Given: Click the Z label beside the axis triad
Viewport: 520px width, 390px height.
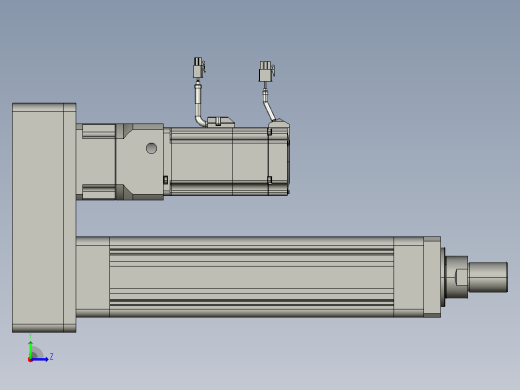Looking at the screenshot, I should (51, 357).
